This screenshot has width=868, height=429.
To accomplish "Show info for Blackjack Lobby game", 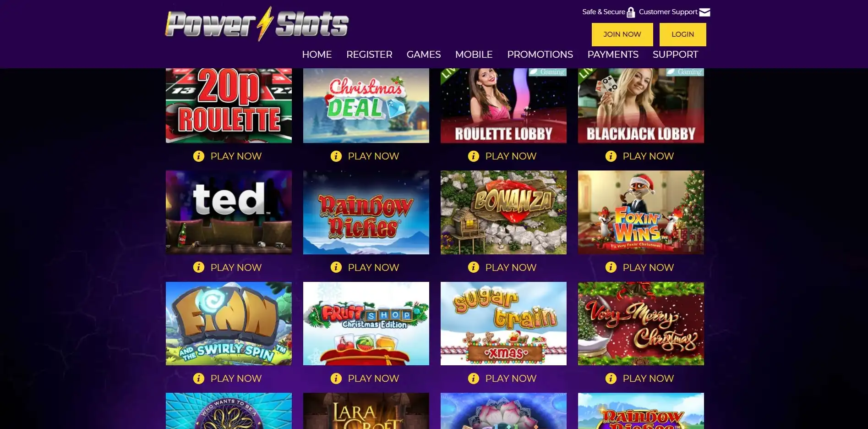I will (x=611, y=156).
